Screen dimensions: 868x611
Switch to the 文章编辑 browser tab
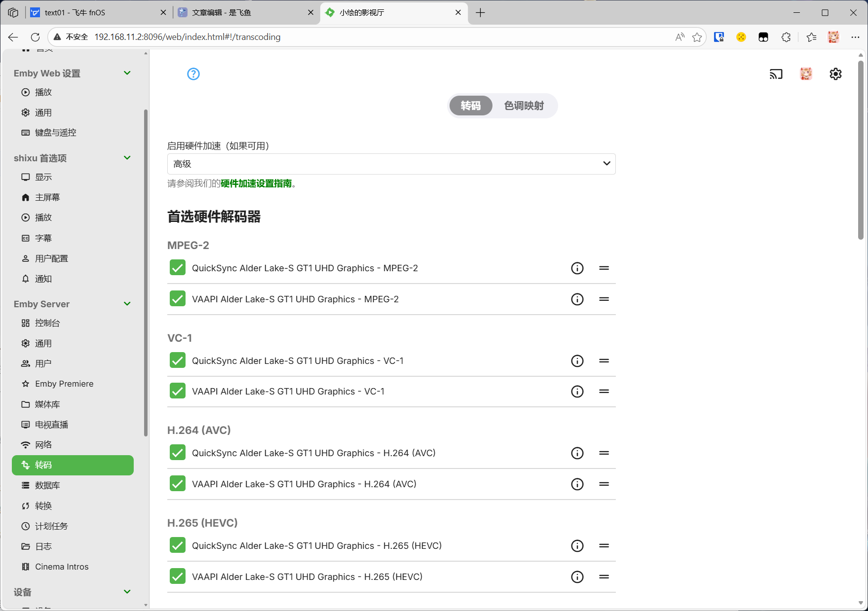tap(242, 13)
